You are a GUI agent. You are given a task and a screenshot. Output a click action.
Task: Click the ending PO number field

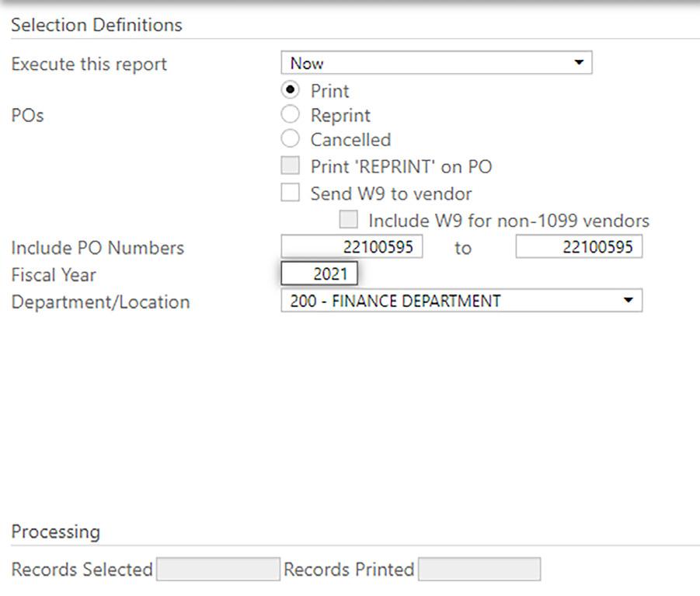579,246
